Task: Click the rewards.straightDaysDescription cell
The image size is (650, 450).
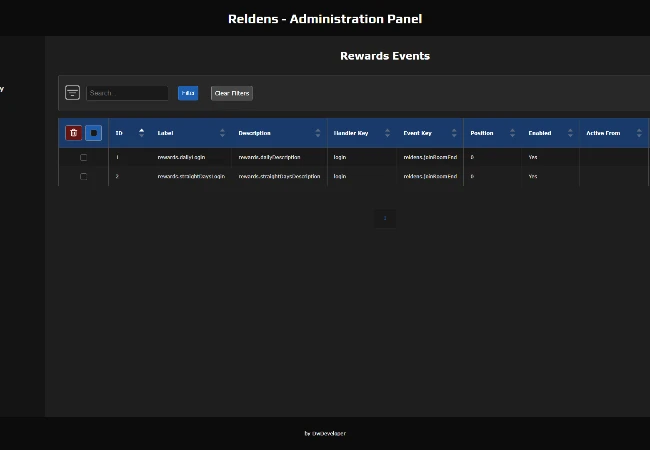Action: 279,177
